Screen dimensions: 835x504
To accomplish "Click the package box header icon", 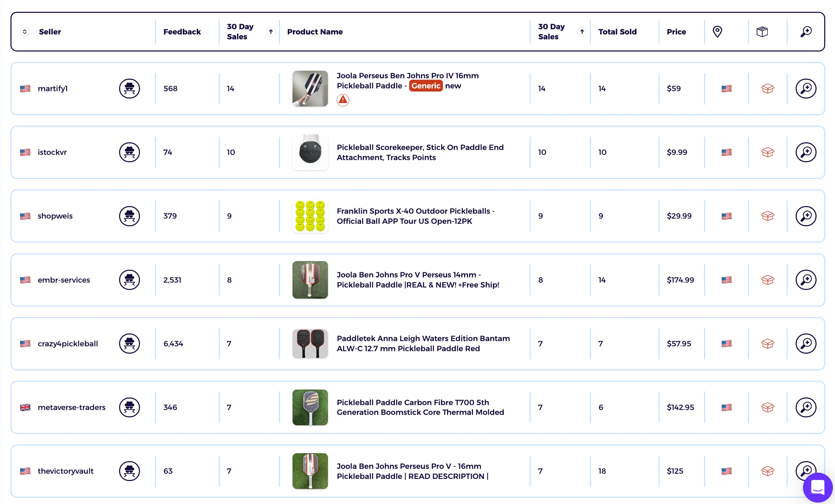I will click(762, 32).
